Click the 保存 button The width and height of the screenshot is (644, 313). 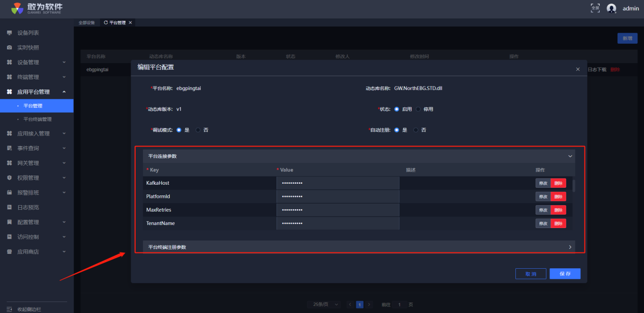565,274
